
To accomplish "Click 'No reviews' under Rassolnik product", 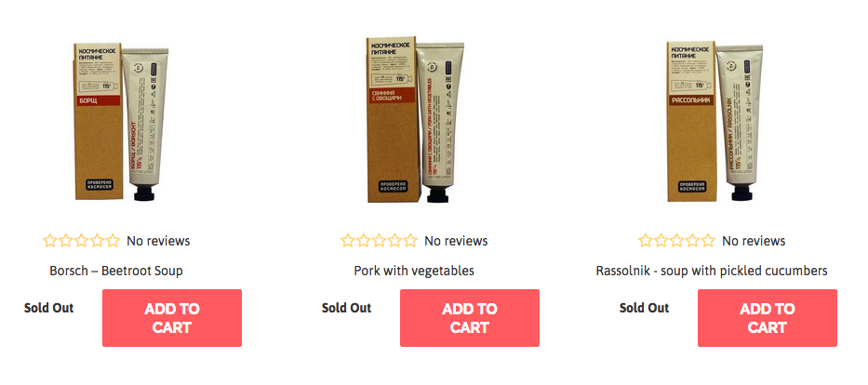I will (754, 241).
